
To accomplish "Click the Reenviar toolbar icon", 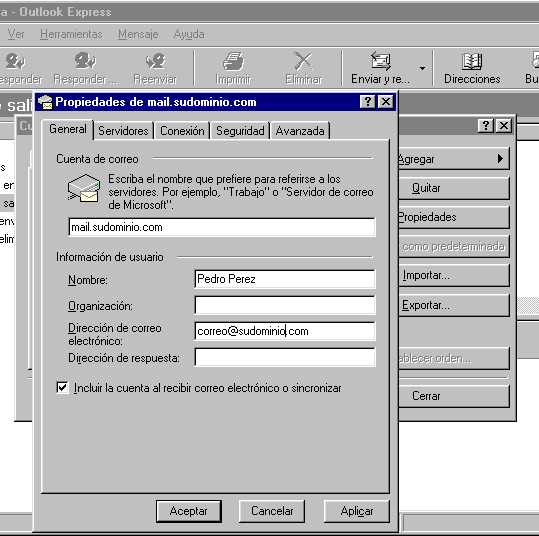I will [156, 61].
